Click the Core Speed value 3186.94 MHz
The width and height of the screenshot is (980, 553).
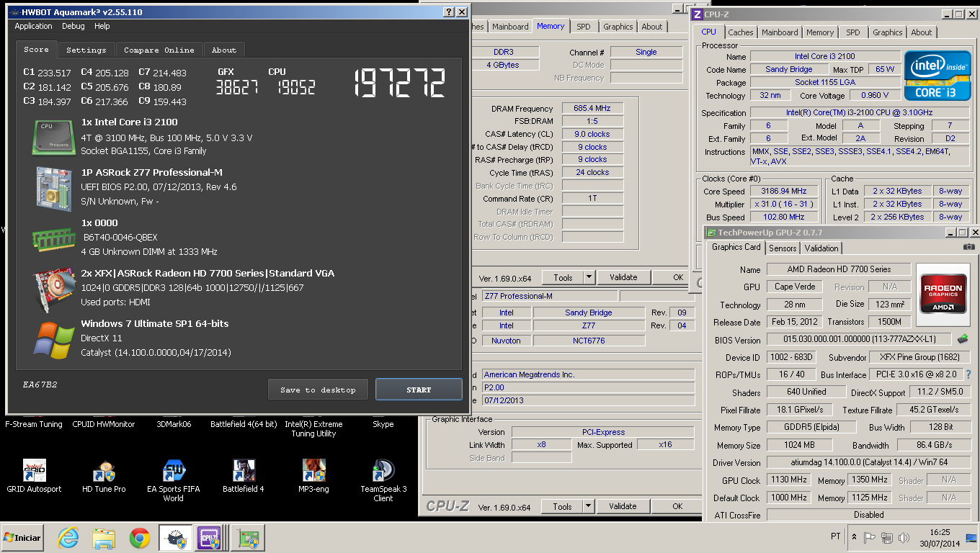783,191
